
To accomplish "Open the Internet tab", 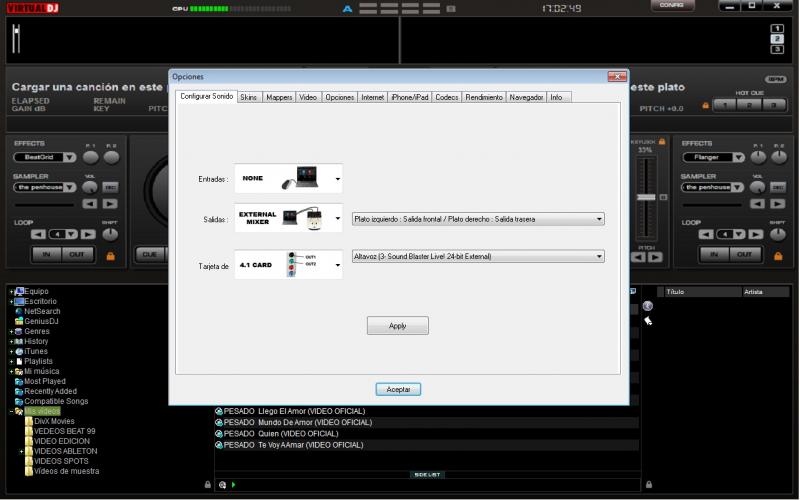I will click(x=372, y=97).
